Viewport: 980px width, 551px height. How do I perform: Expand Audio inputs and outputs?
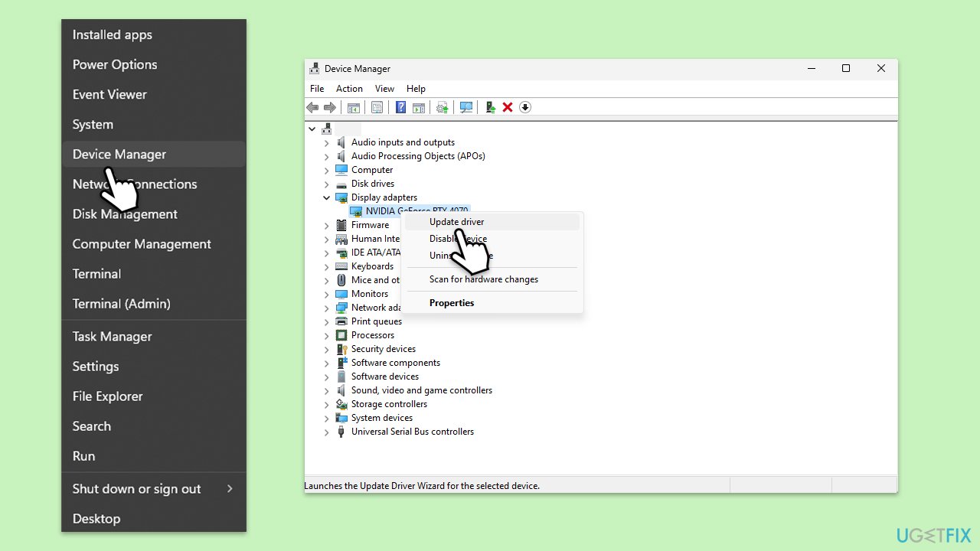coord(327,142)
